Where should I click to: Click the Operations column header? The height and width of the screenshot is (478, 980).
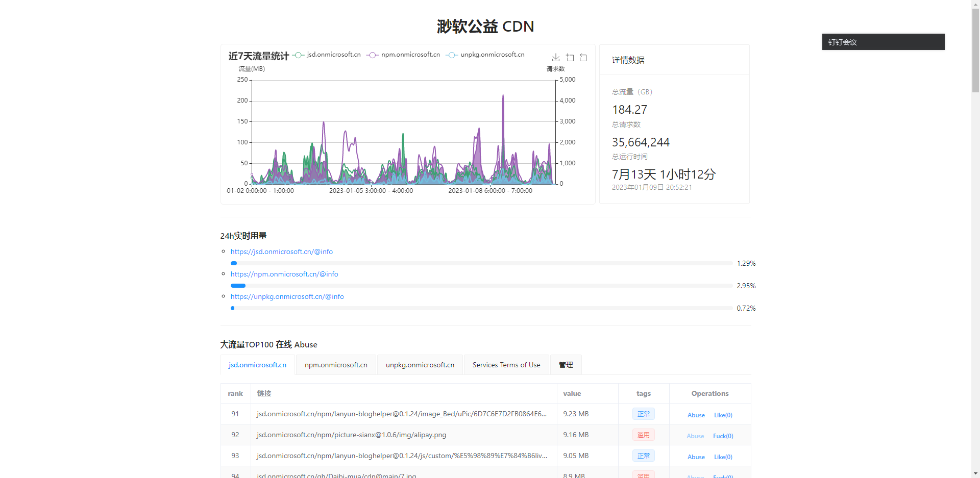(x=710, y=393)
